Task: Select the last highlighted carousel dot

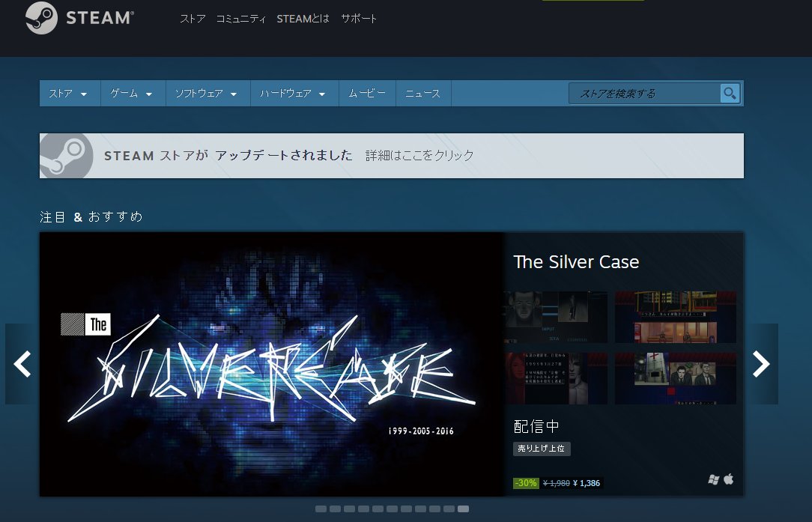Action: pyautogui.click(x=464, y=509)
